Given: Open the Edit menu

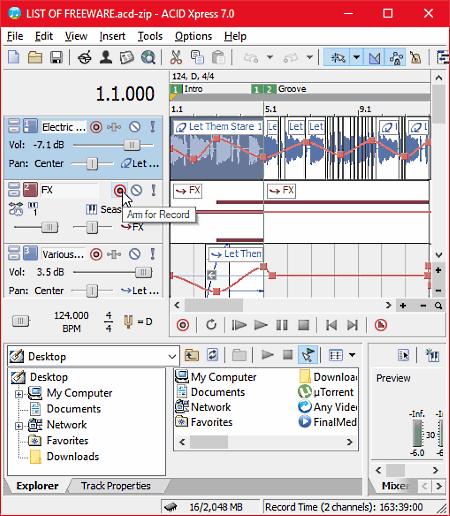Looking at the screenshot, I should (44, 36).
